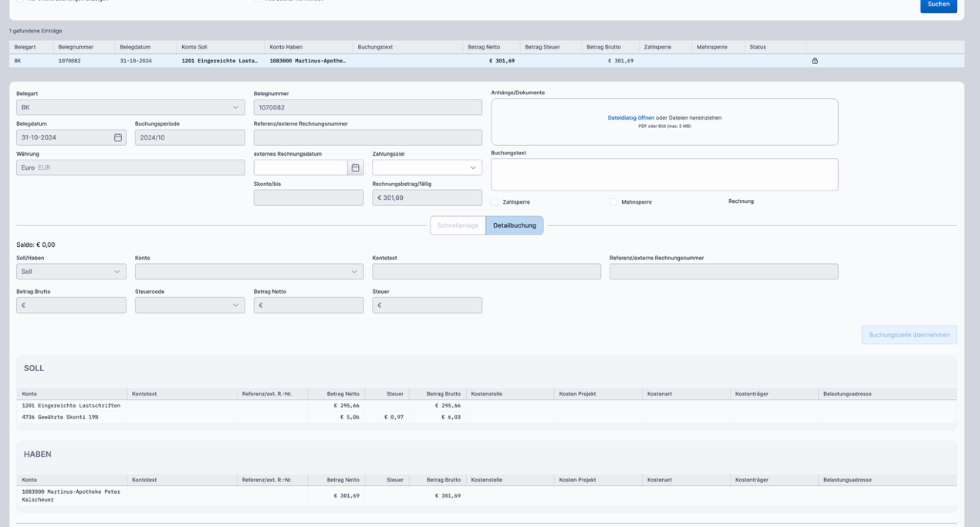The image size is (980, 527).
Task: Click Buchungszeile übernehmen button
Action: (x=908, y=335)
